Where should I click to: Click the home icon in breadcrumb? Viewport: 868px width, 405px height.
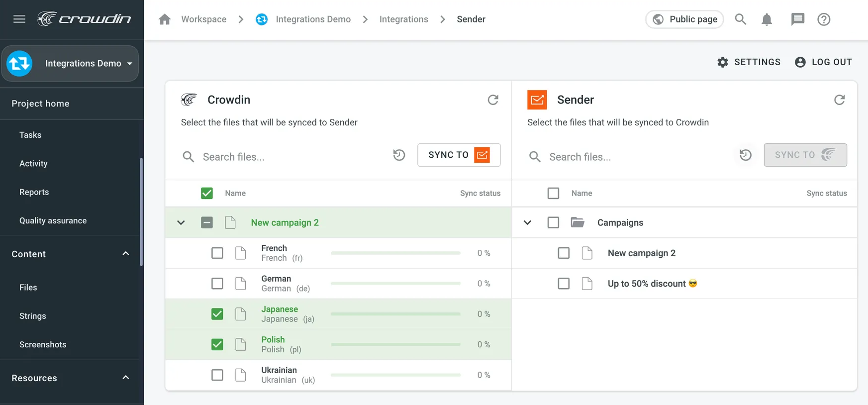click(165, 19)
